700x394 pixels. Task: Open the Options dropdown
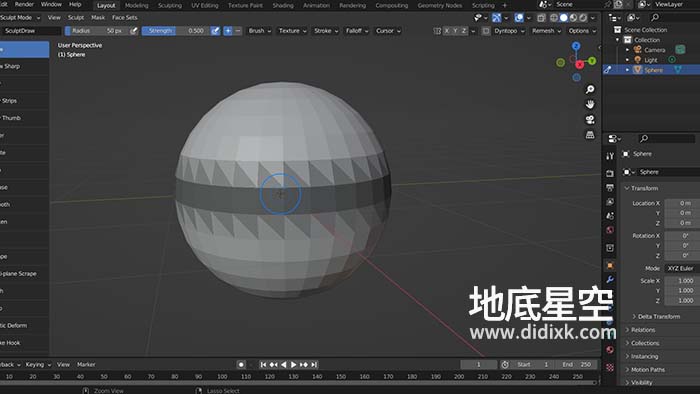[x=582, y=31]
